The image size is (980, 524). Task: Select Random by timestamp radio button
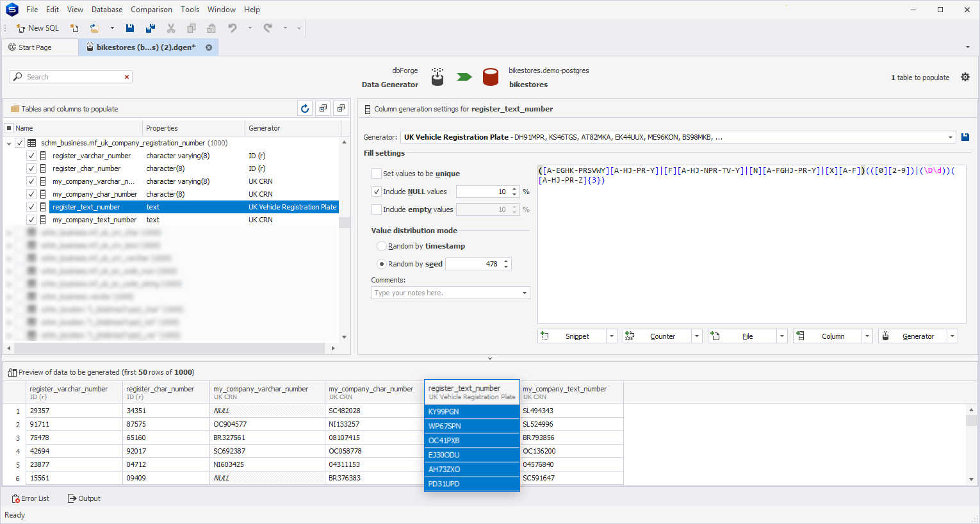coord(382,246)
